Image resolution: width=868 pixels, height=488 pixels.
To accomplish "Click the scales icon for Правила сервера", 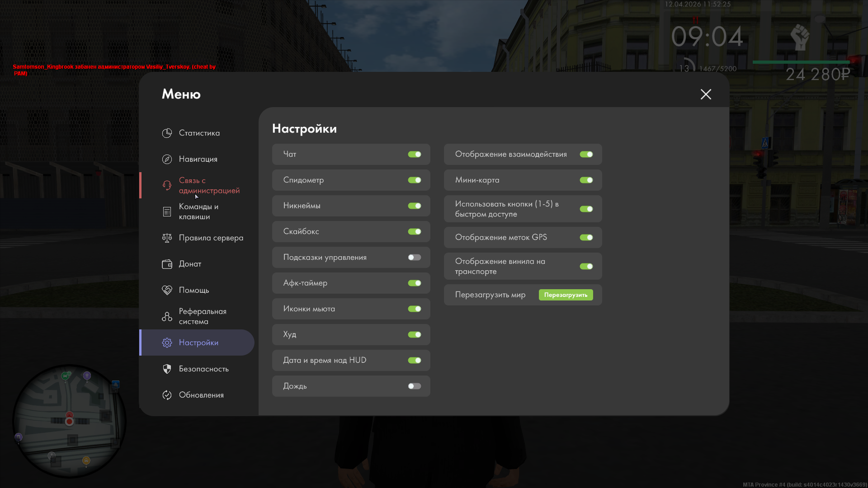I will point(167,238).
